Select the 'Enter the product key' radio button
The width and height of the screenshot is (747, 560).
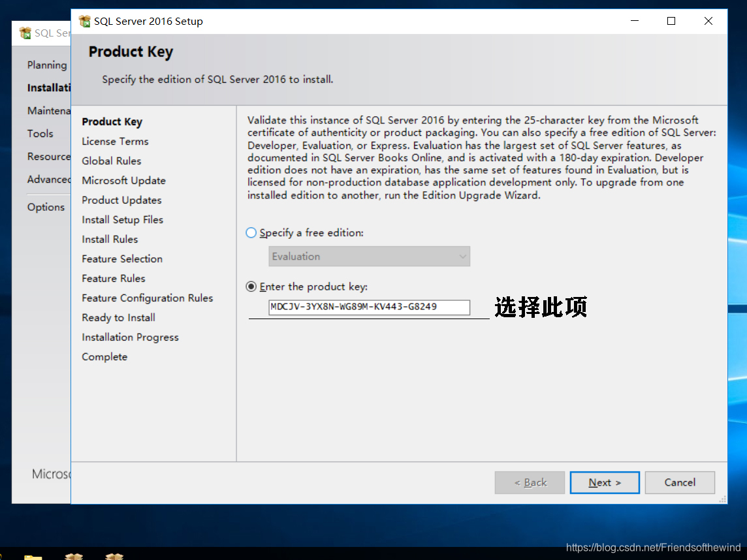(x=251, y=287)
